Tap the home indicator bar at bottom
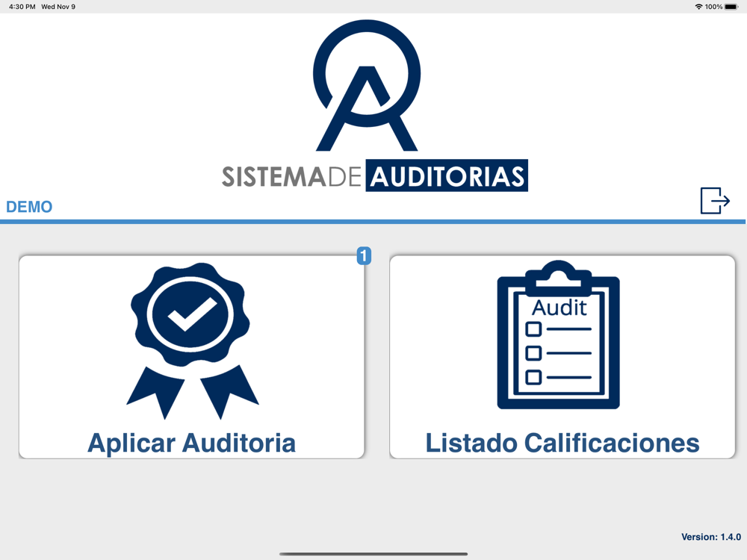Image resolution: width=747 pixels, height=560 pixels. coord(373,554)
